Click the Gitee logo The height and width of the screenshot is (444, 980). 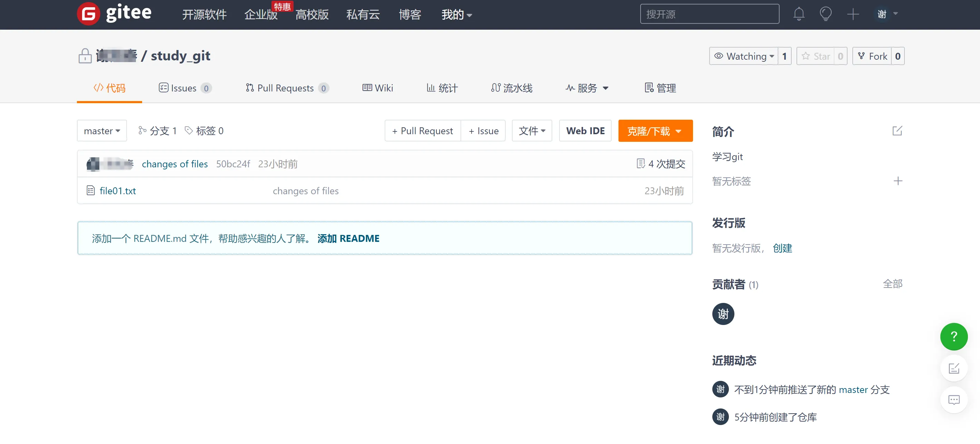pos(114,13)
